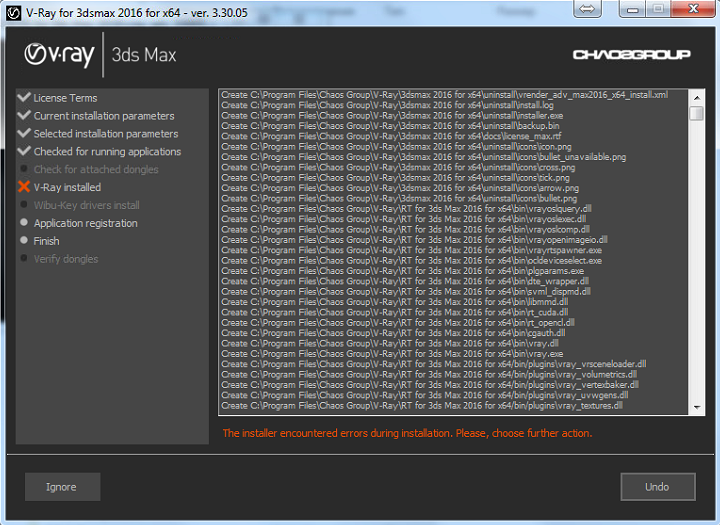The height and width of the screenshot is (525, 720).
Task: Click the bullet beside Application registration
Action: coord(24,222)
